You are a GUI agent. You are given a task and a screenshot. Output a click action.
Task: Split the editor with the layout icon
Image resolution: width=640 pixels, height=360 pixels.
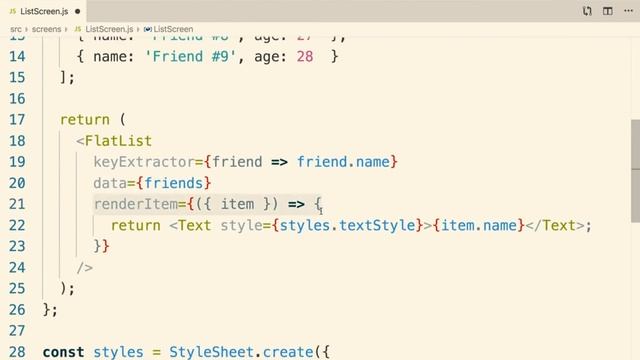click(607, 11)
